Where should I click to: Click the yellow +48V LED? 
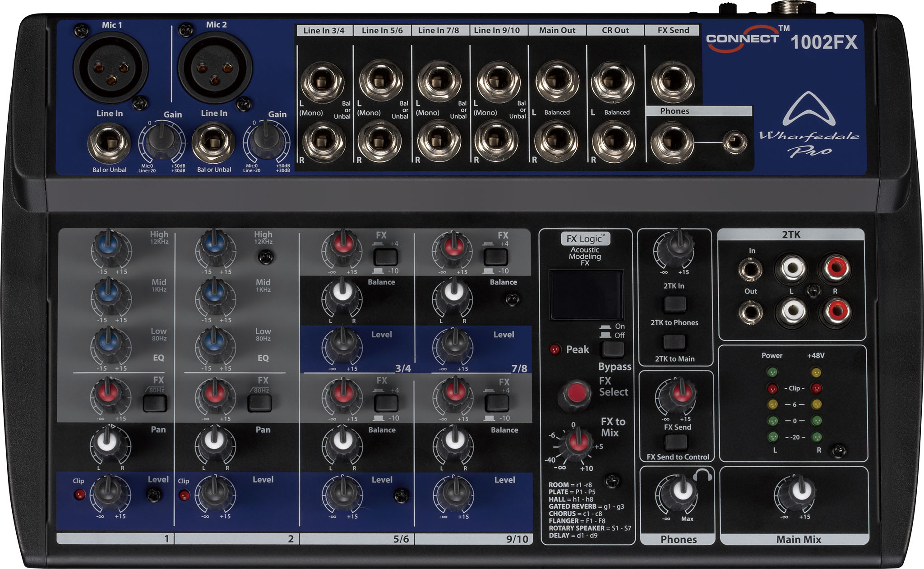point(816,372)
